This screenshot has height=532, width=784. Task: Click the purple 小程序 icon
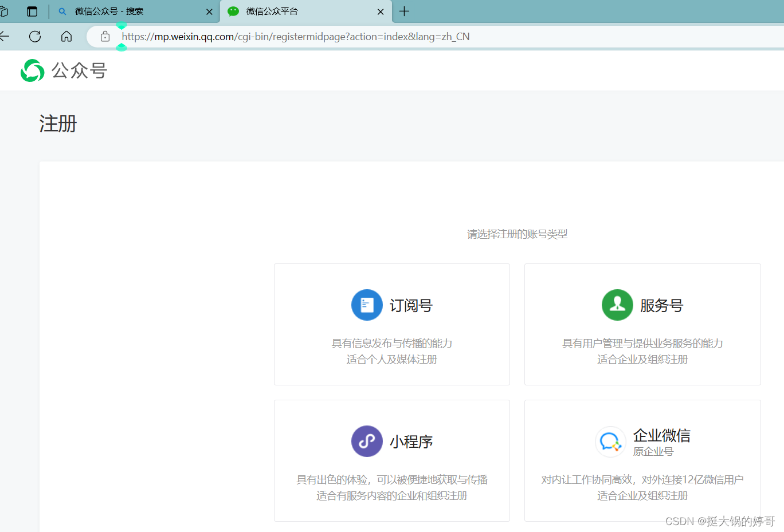(367, 441)
